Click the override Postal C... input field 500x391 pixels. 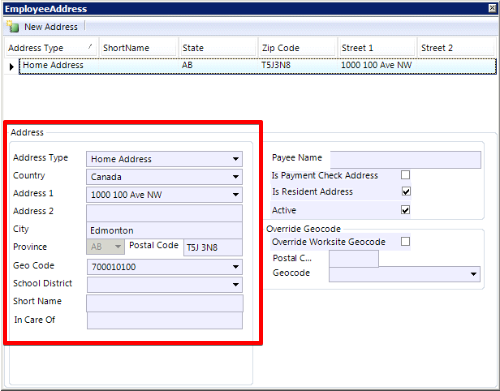[x=354, y=259]
